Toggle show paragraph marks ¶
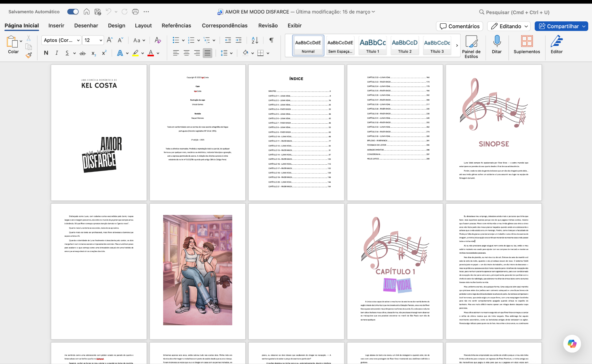 tap(271, 40)
